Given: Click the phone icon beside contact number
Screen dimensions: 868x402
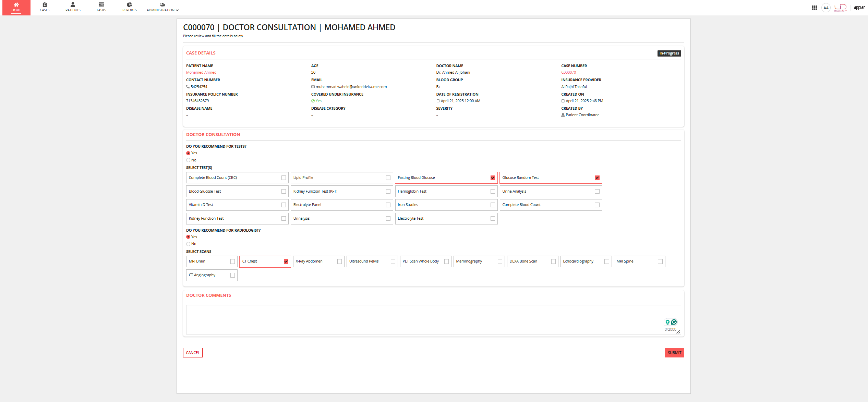Looking at the screenshot, I should 188,87.
